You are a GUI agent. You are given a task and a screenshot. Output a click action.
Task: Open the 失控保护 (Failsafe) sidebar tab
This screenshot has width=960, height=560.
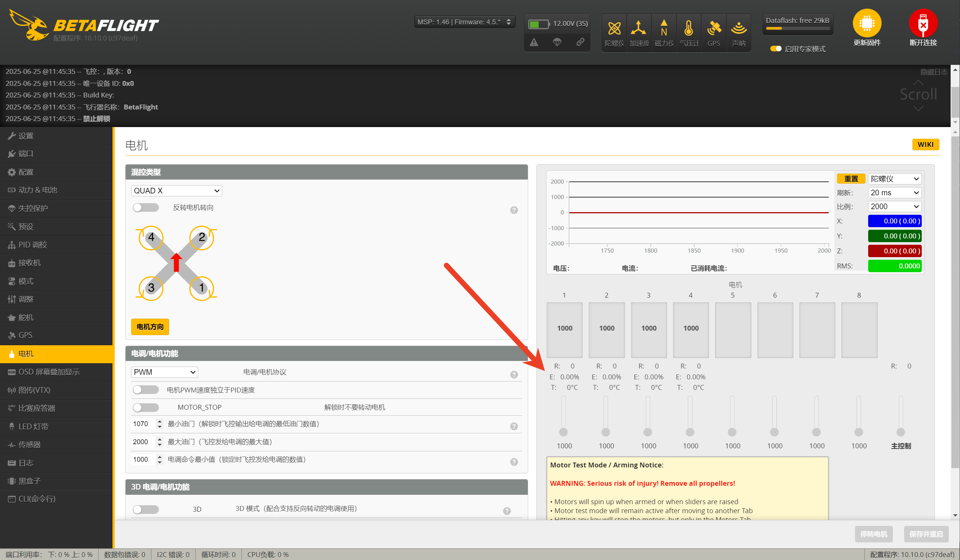(x=56, y=208)
